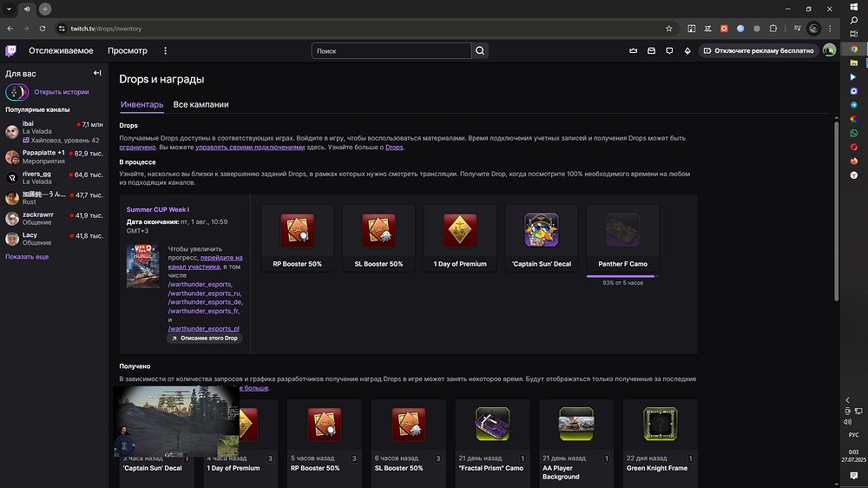
Task: Open Prime loot crown icon
Action: pyautogui.click(x=634, y=51)
